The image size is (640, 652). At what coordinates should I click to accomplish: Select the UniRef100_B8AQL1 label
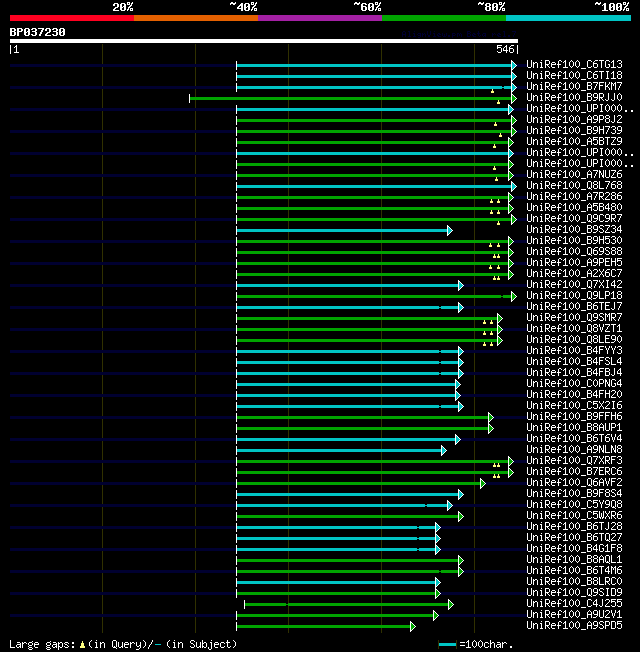coord(574,560)
